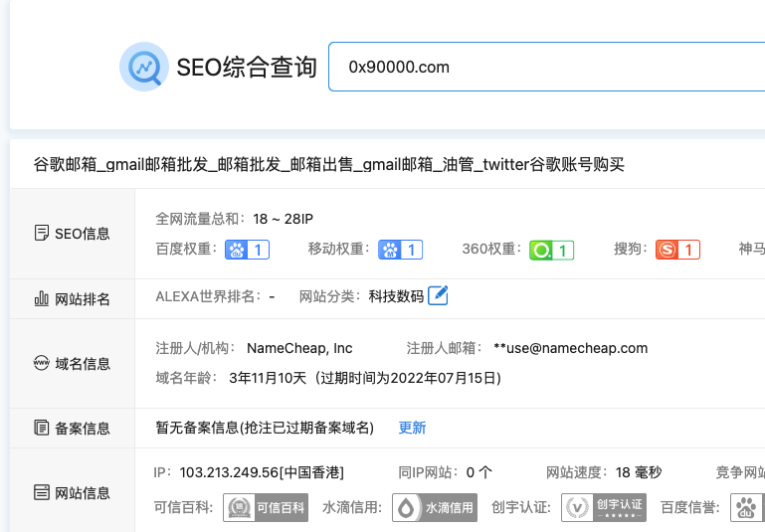Image resolution: width=765 pixels, height=532 pixels.
Task: Click the SEO综合查询 heading text
Action: click(x=247, y=67)
